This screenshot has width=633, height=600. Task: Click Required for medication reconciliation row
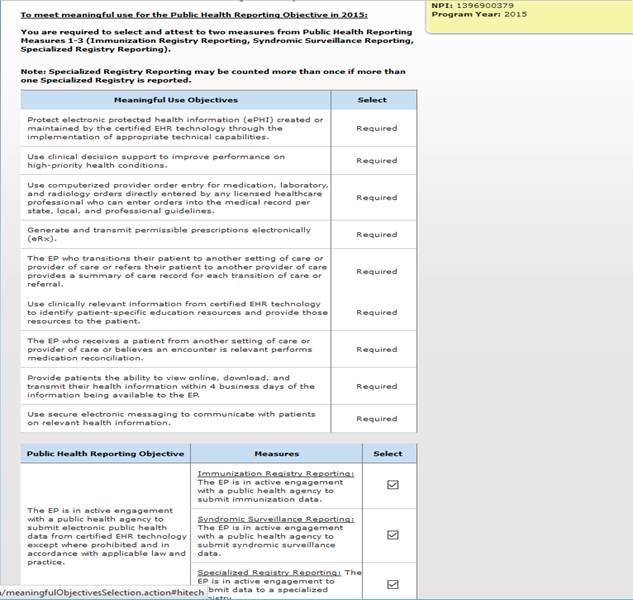coord(376,350)
